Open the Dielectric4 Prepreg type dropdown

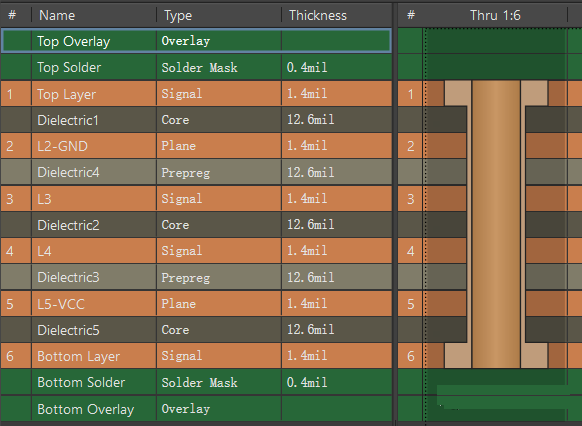(x=219, y=173)
